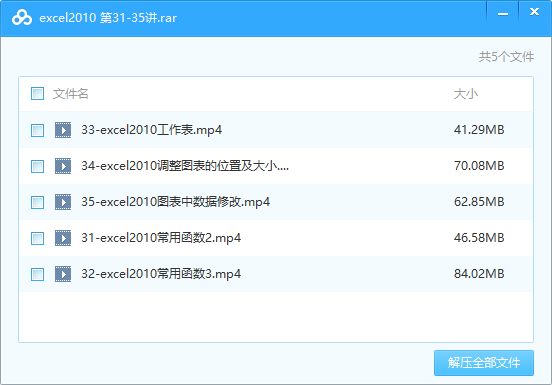This screenshot has width=552, height=385.
Task: Click the 84.02MB size value
Action: coord(479,274)
